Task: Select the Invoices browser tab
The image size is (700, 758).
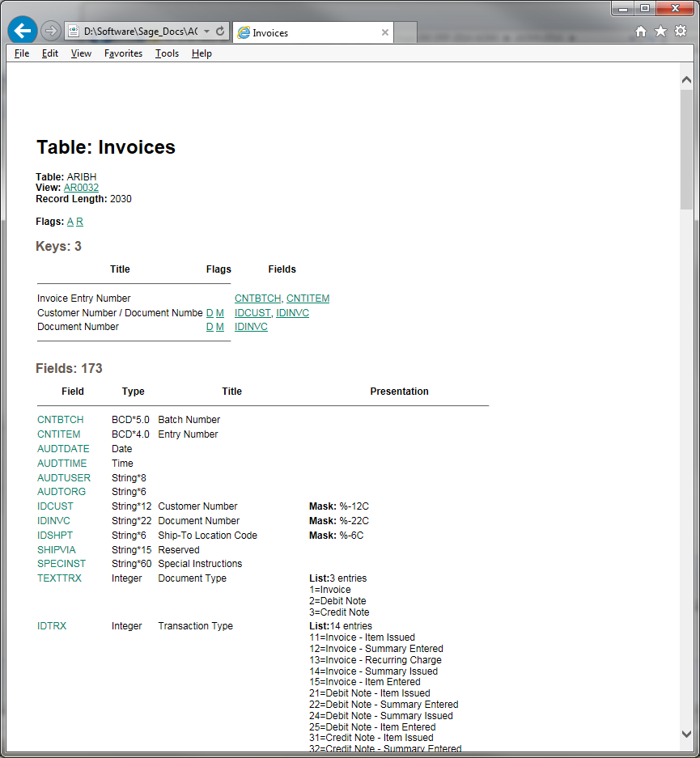Action: coord(313,32)
